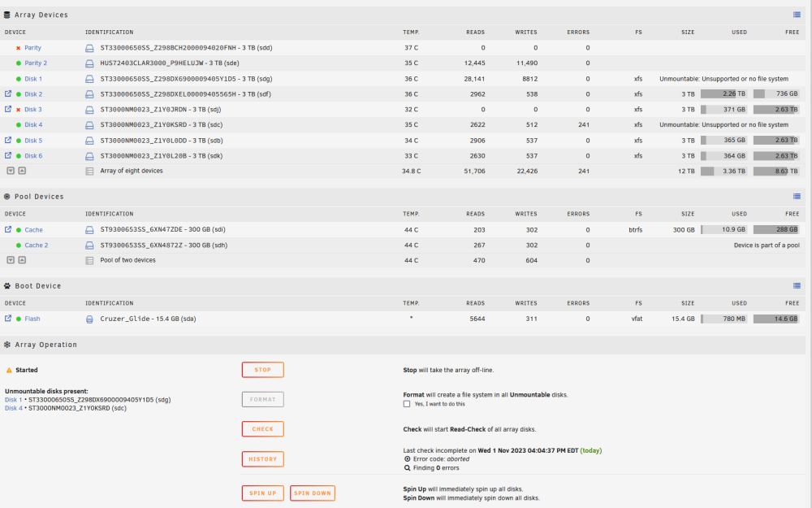Click the flash drive icon beside Cruzer_Glide
Image resolution: width=812 pixels, height=508 pixels.
89,319
